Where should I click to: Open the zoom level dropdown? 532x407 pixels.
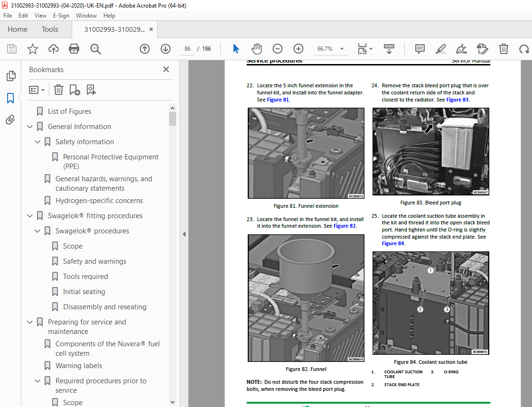click(342, 49)
